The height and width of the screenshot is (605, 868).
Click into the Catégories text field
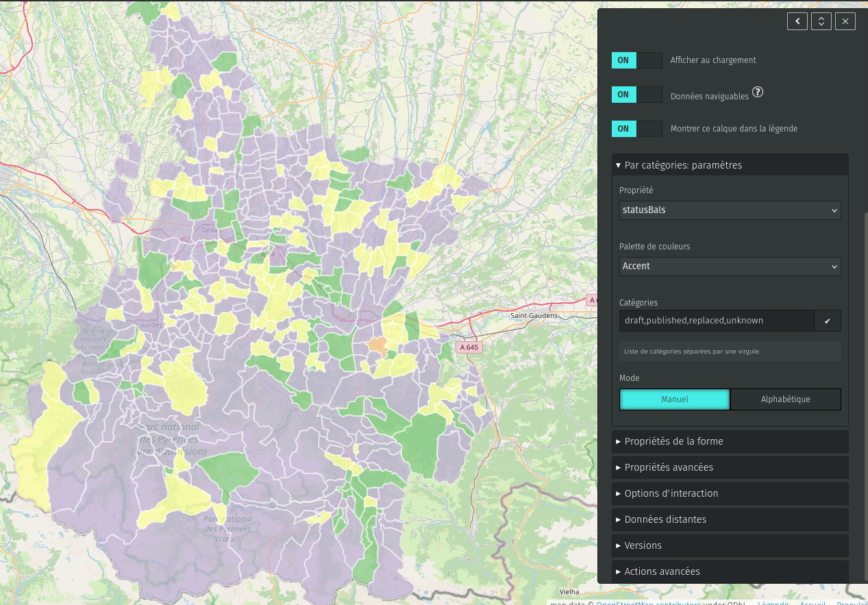715,321
